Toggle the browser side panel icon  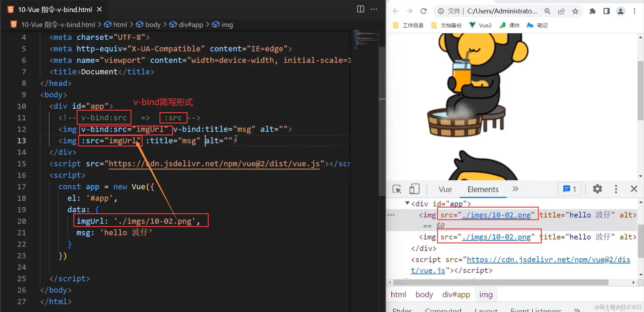click(606, 11)
